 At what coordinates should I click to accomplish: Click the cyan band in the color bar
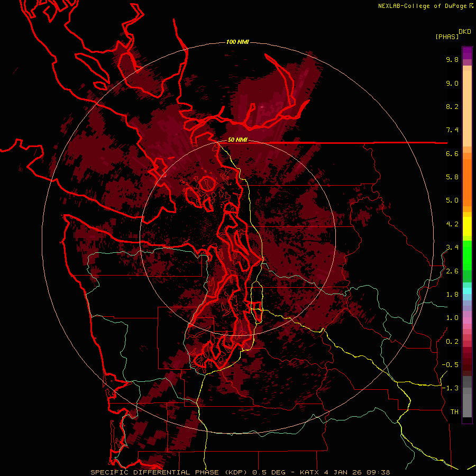pos(467,290)
